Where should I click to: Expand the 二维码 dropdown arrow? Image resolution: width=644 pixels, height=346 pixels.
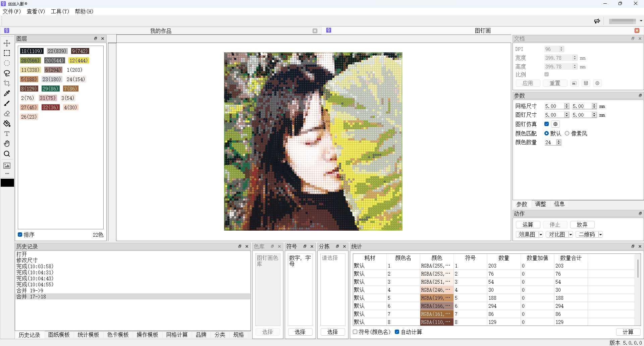coord(600,235)
